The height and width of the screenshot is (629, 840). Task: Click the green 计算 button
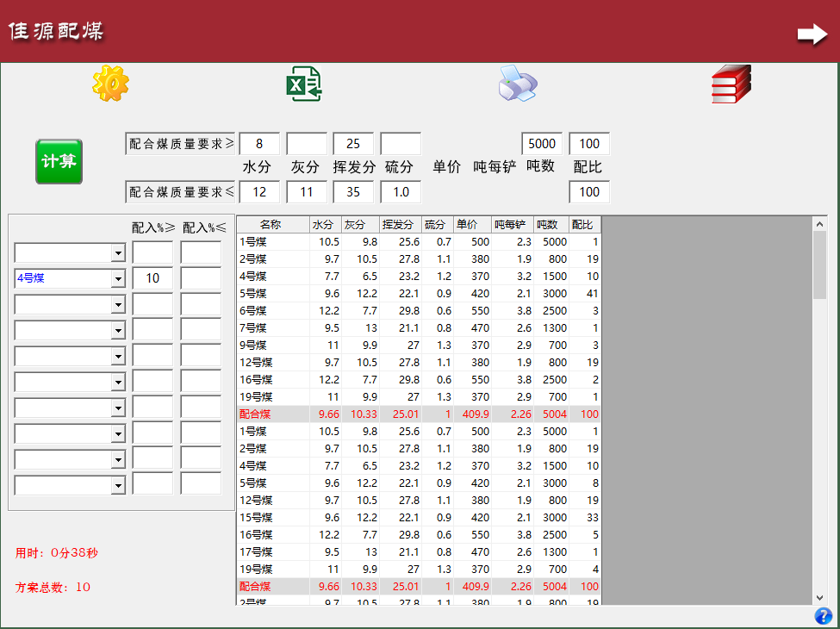coord(59,161)
